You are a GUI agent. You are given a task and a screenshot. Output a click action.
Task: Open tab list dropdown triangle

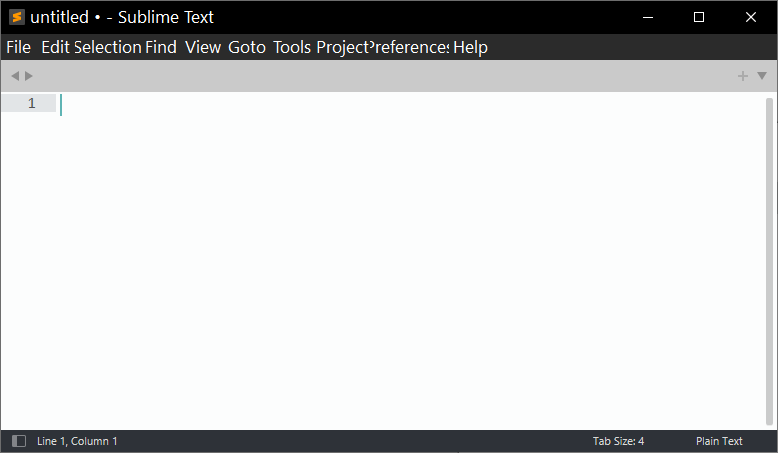point(762,76)
